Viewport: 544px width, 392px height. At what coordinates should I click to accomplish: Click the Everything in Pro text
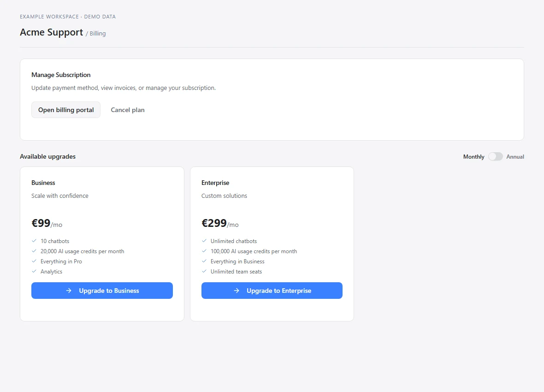tap(61, 261)
